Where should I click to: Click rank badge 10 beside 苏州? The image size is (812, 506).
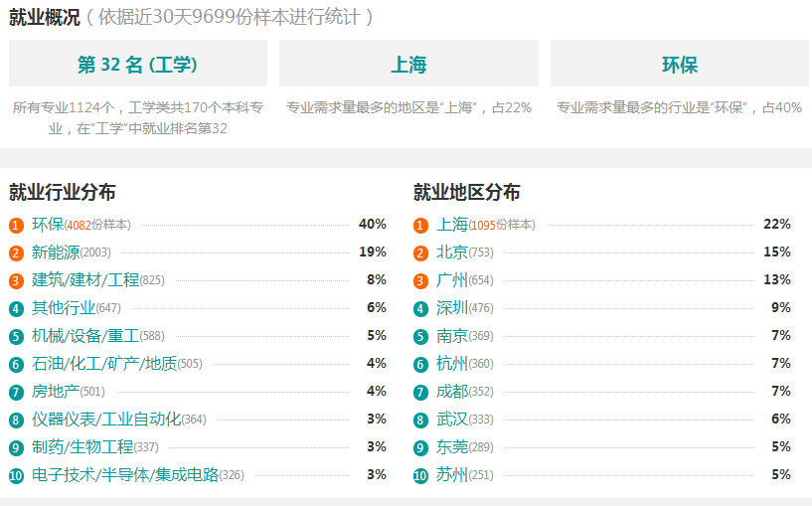click(x=420, y=476)
